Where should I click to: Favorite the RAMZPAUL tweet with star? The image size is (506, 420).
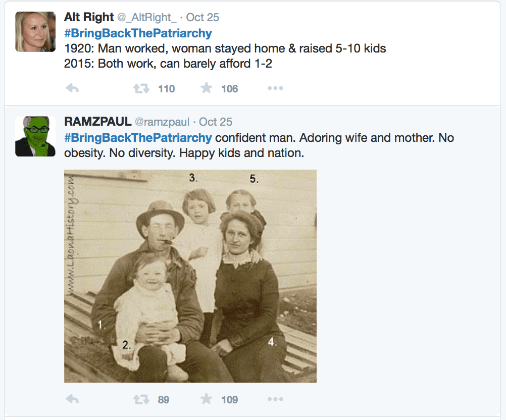(x=206, y=399)
